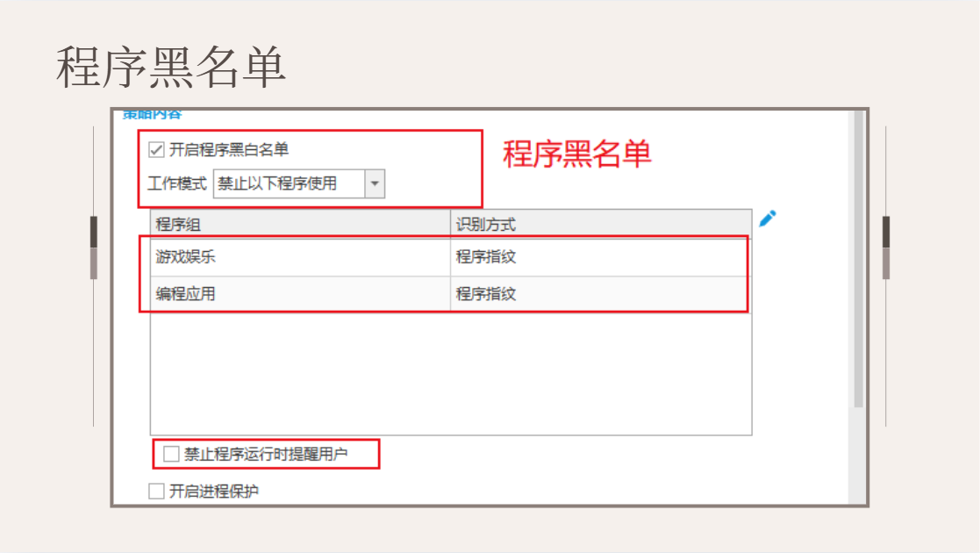Click the 识别方式 column header

601,224
